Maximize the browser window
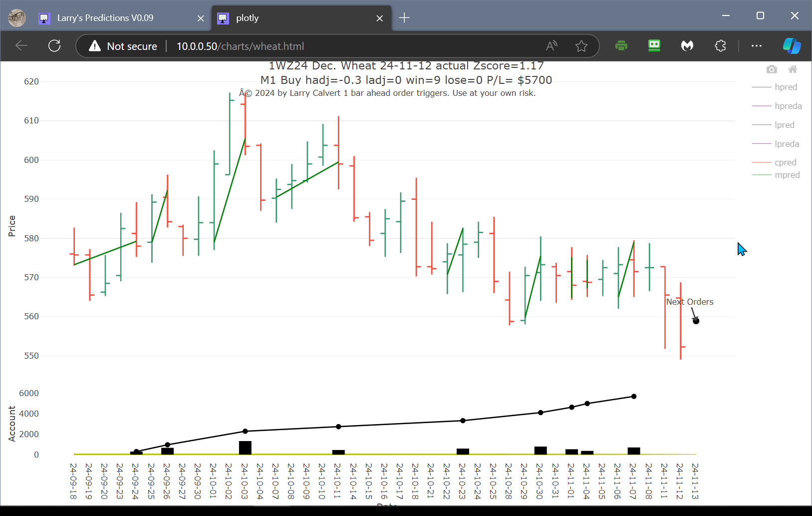The height and width of the screenshot is (516, 812). point(760,16)
